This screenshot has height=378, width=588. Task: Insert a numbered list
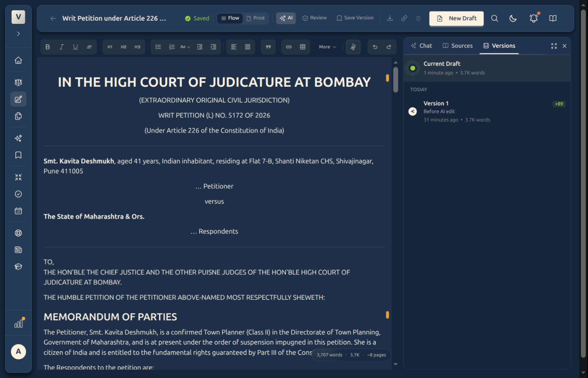(172, 47)
